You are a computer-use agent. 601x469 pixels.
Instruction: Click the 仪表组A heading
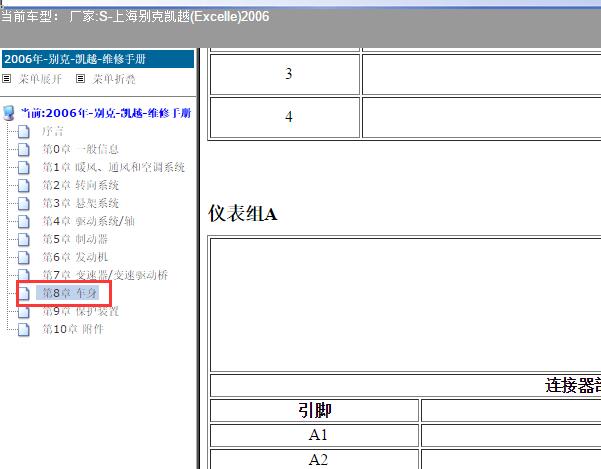[x=243, y=213]
